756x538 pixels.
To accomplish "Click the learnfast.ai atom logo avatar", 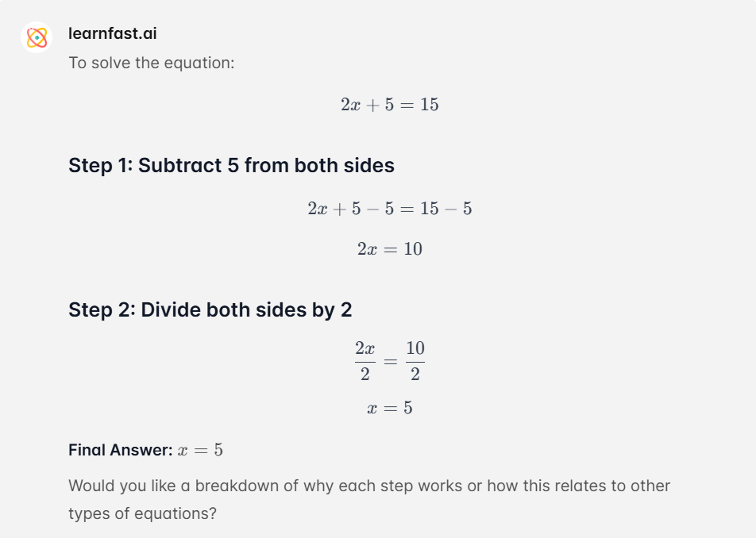I will [37, 37].
